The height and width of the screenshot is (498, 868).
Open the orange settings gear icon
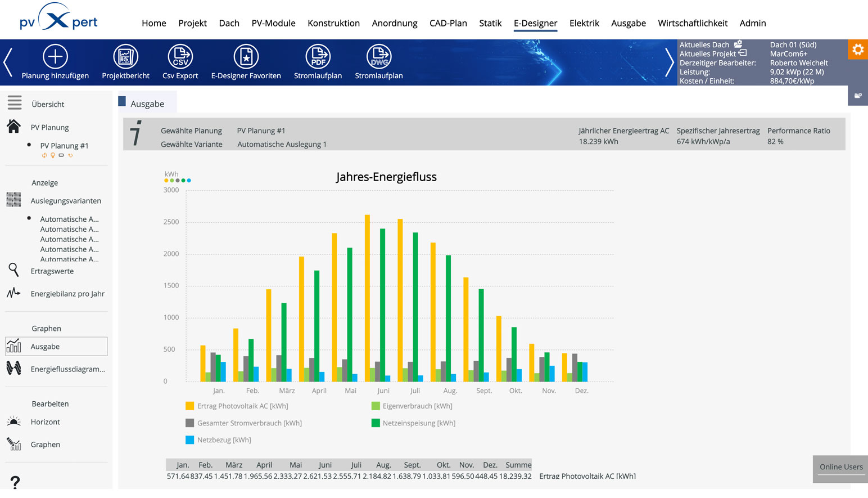tap(857, 50)
